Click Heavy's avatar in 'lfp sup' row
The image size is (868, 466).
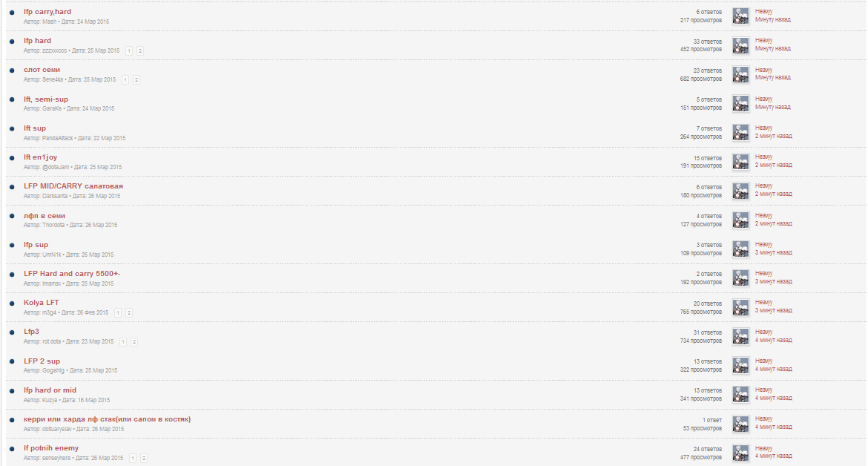pyautogui.click(x=740, y=249)
